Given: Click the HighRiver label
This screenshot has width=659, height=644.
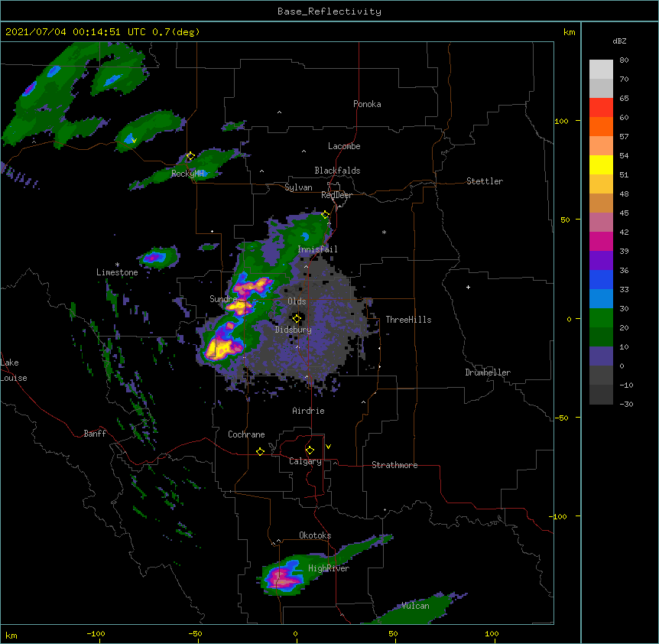Looking at the screenshot, I should 329,568.
